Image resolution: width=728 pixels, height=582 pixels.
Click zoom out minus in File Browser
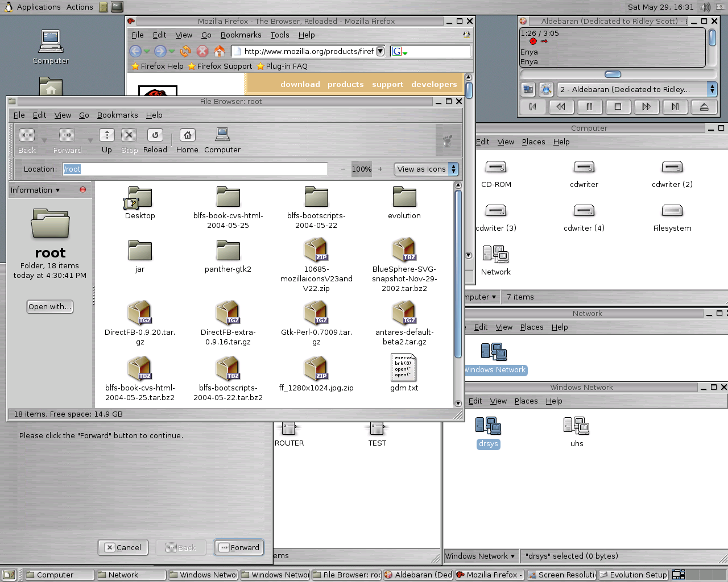[x=343, y=169]
